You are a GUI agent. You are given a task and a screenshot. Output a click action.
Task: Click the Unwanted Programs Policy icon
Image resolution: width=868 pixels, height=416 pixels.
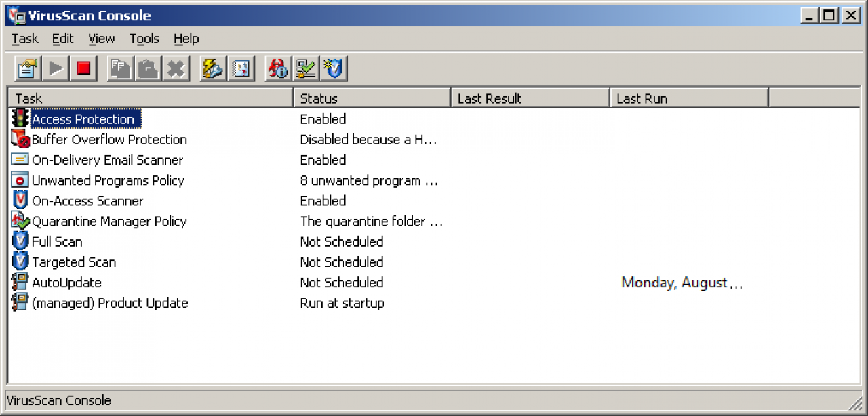click(x=20, y=180)
